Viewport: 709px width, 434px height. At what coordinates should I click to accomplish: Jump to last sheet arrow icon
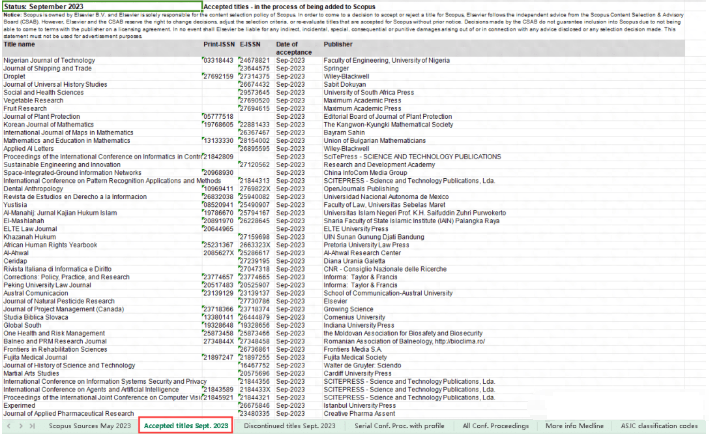click(32, 426)
